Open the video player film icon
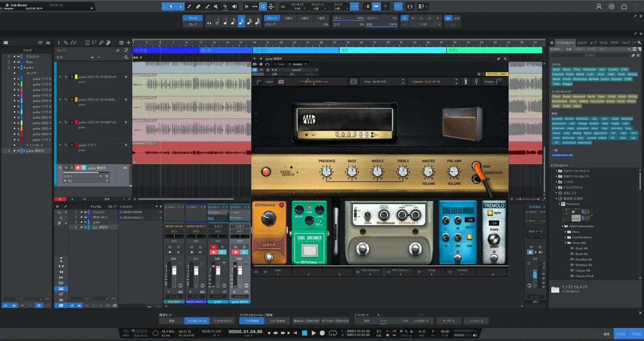Screen dimensions: 644x341 point(410,6)
